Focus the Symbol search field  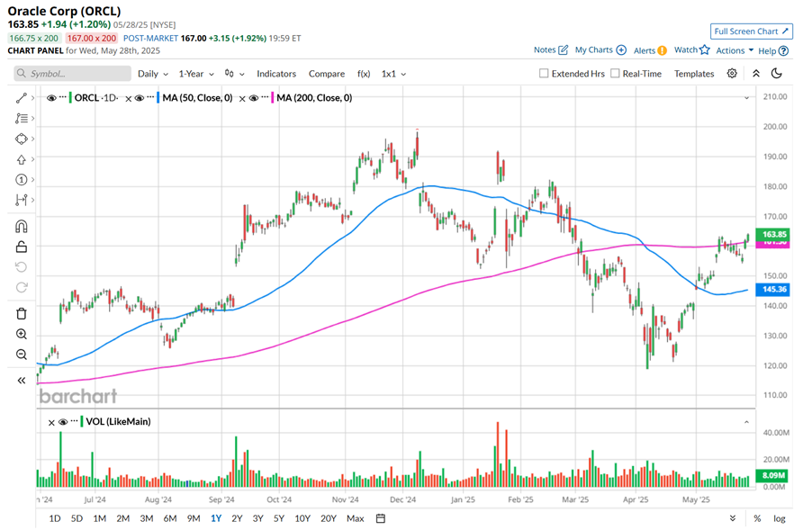click(73, 74)
